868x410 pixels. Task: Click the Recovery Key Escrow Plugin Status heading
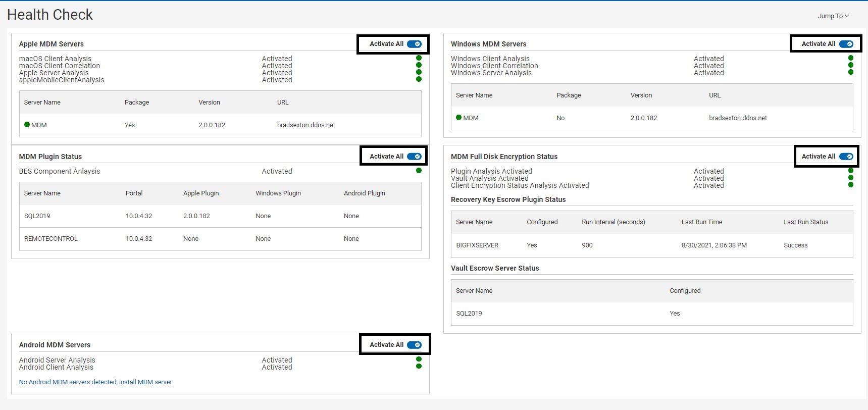pyautogui.click(x=508, y=199)
